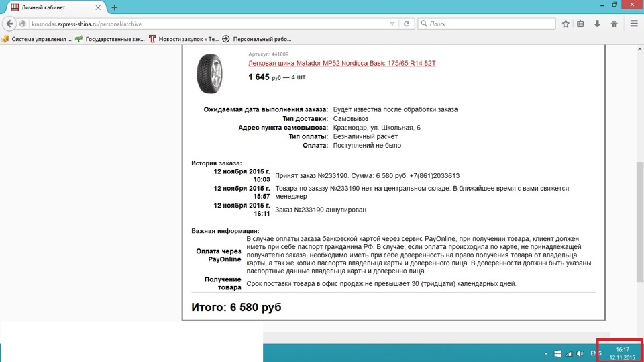644x362 pixels.
Task: Click История заказа heading
Action: coord(217,163)
